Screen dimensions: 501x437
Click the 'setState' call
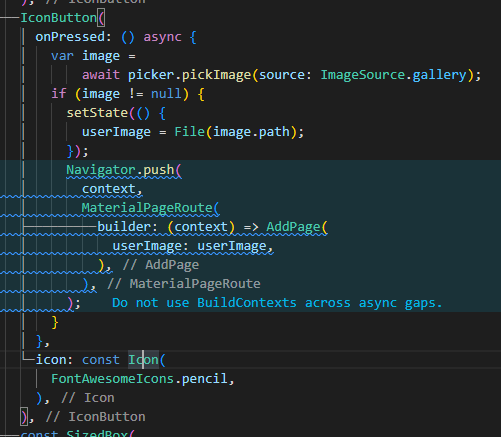point(97,113)
